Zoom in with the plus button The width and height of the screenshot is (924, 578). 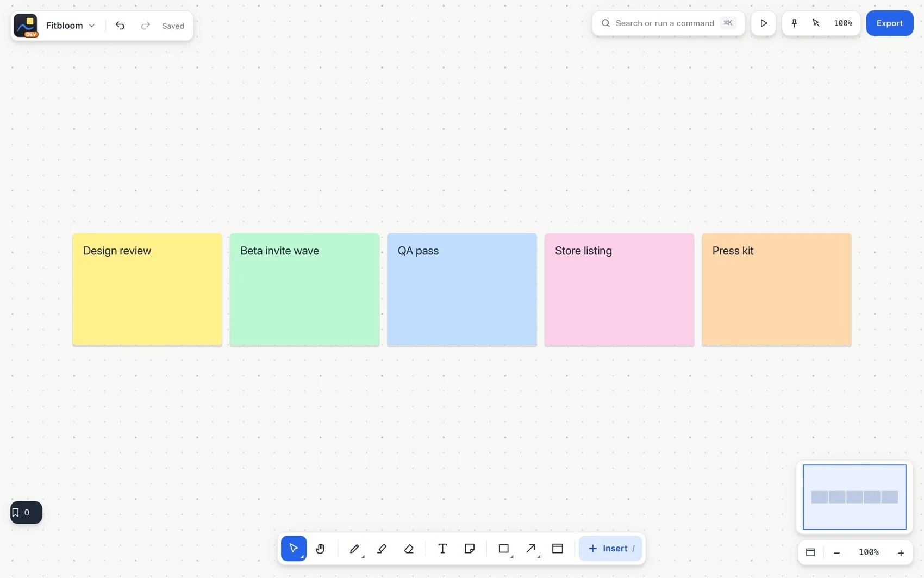901,552
